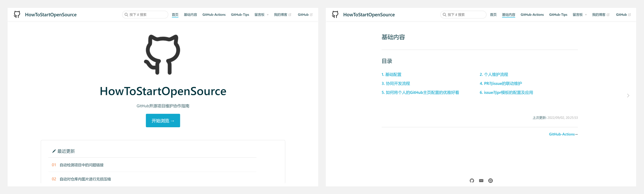
Task: Select 基础内容 in left page nav
Action: pyautogui.click(x=190, y=15)
